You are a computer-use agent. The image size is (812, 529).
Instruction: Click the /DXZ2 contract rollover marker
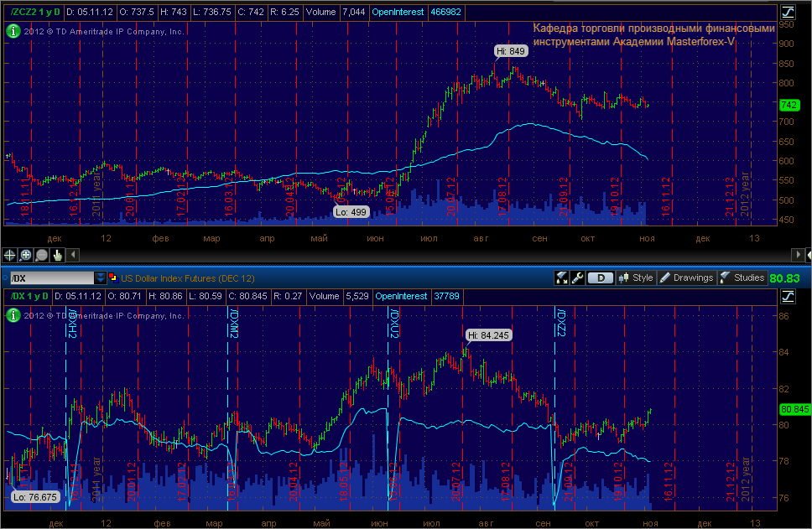coord(561,322)
